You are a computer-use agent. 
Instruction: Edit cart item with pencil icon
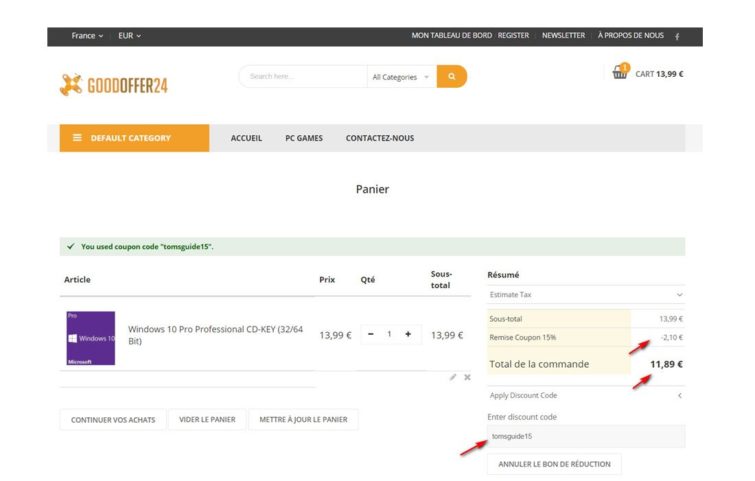point(453,377)
